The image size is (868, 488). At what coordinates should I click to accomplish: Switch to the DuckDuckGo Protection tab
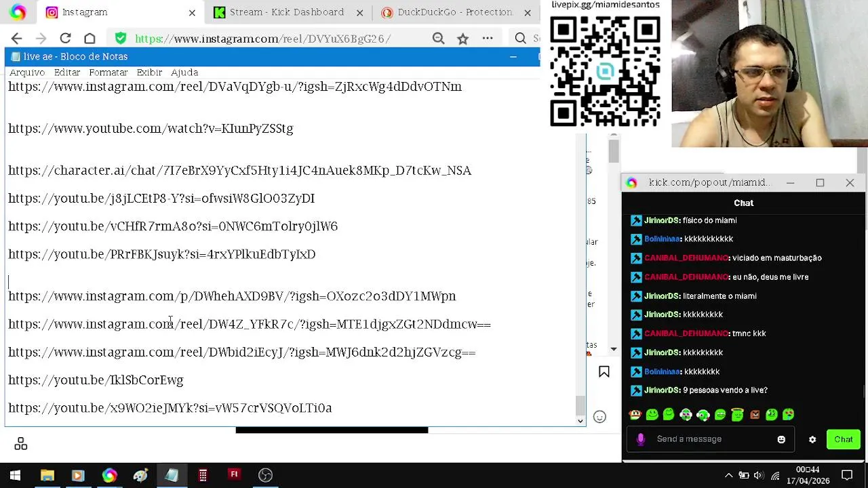[455, 12]
